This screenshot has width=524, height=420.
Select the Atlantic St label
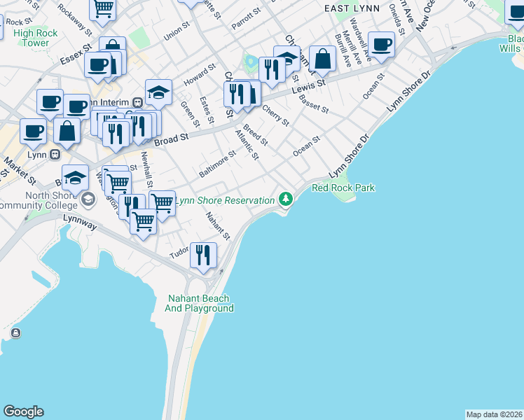click(247, 145)
